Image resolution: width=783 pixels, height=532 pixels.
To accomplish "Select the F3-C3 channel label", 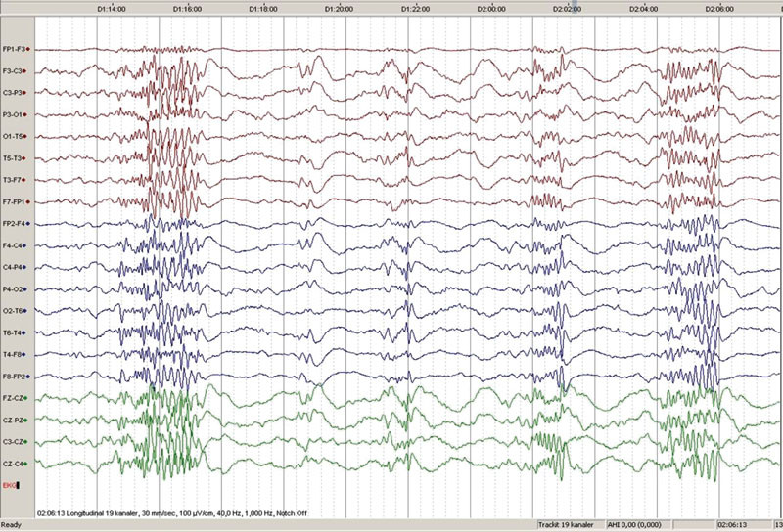I will [14, 70].
